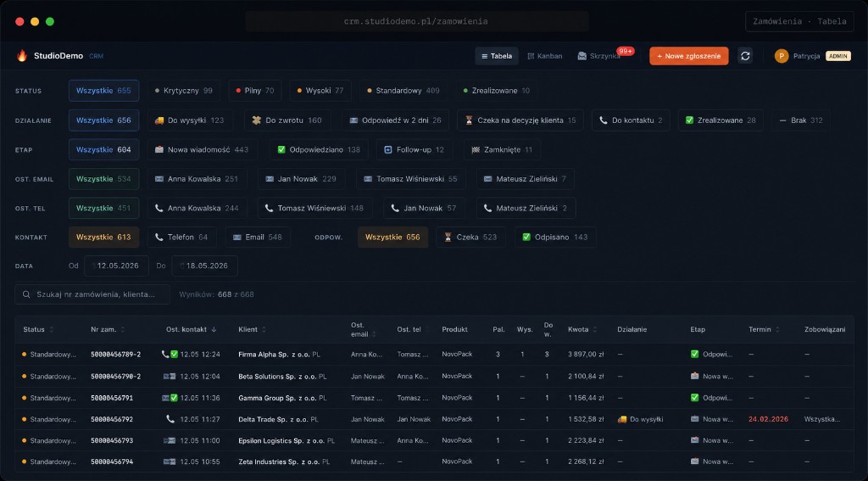Select Odpowiedź w 2 dni filter
The image size is (868, 481).
pos(395,120)
